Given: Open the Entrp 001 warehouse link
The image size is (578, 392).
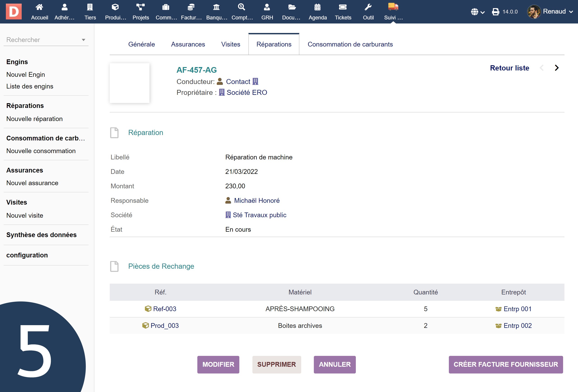Looking at the screenshot, I should pyautogui.click(x=517, y=309).
